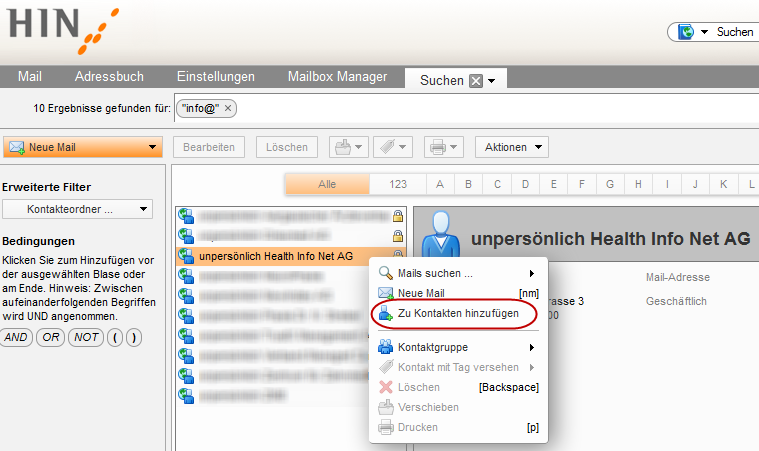This screenshot has width=759, height=451.
Task: Click the Mail-Adresse label
Action: 678,277
